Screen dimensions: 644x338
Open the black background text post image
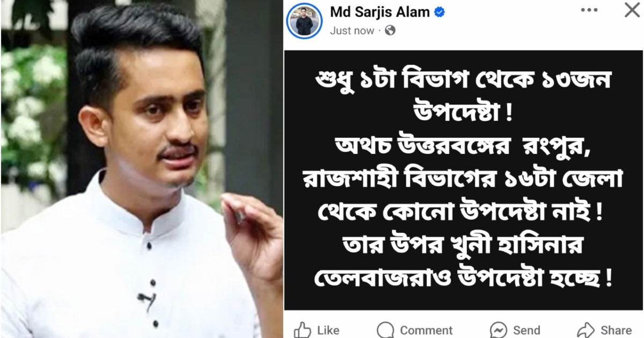tap(464, 180)
